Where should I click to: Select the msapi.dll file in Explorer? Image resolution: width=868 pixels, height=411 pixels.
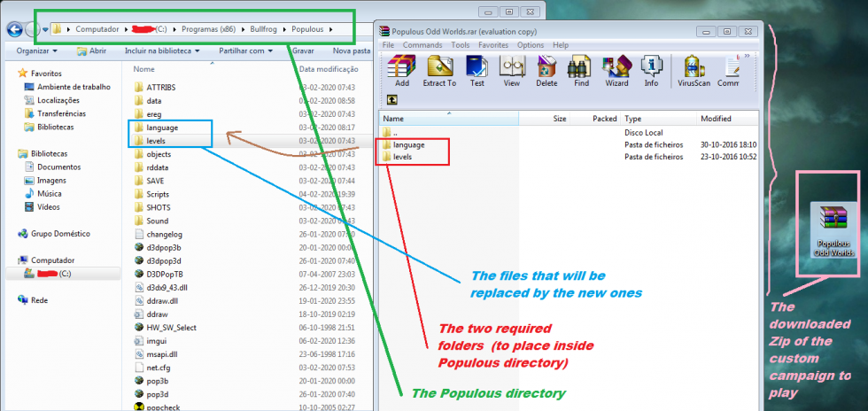pyautogui.click(x=155, y=354)
